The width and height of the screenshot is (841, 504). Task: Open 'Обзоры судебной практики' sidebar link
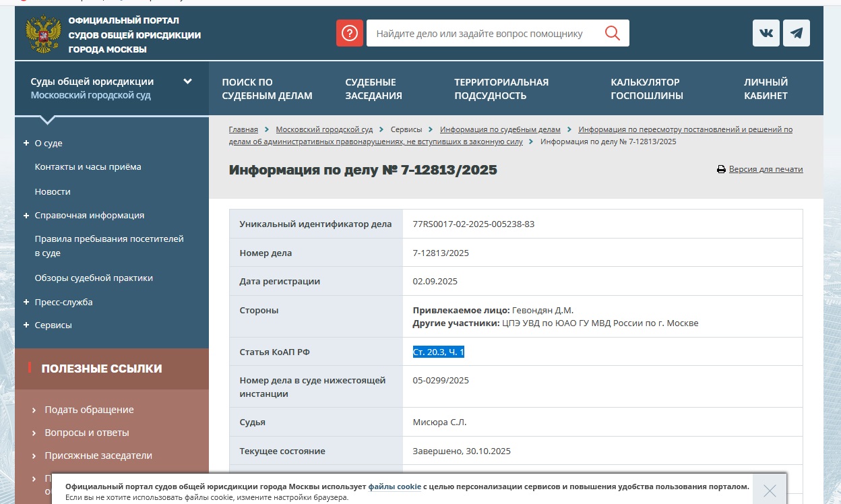pos(94,278)
